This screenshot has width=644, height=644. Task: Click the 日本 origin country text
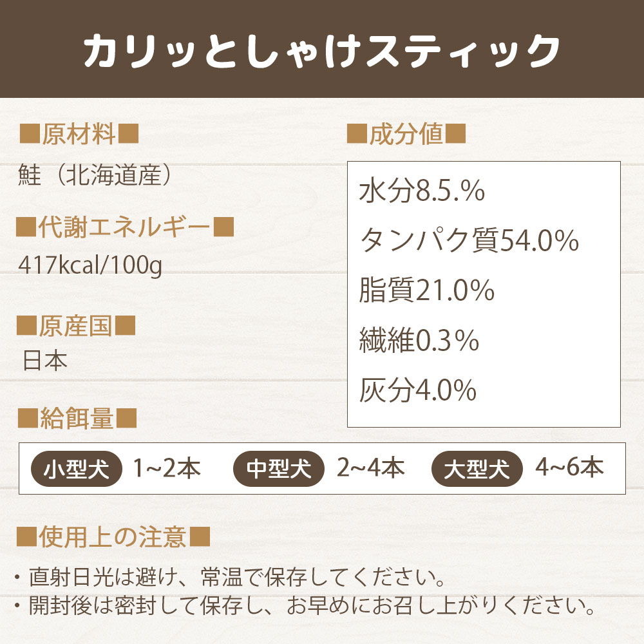click(45, 361)
